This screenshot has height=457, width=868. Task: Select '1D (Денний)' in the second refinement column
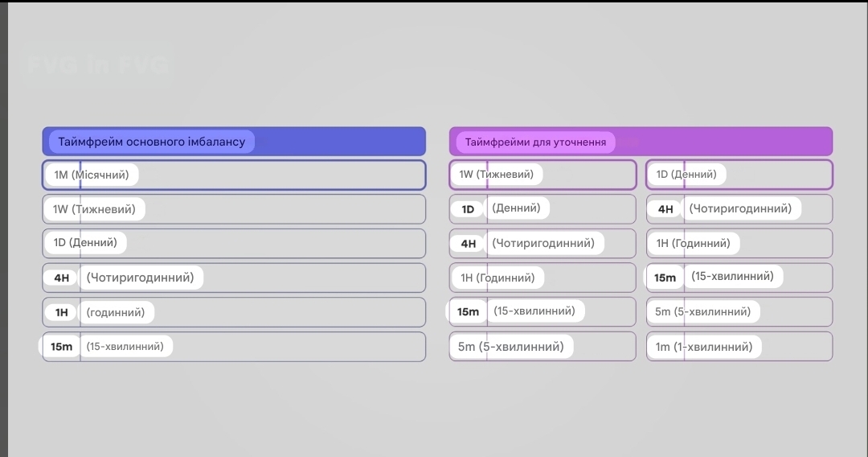tap(686, 175)
